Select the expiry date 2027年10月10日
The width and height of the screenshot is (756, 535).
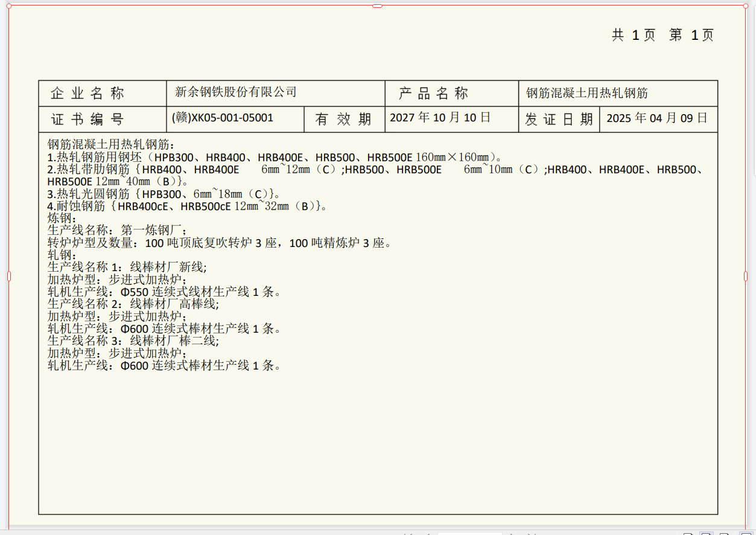click(440, 118)
